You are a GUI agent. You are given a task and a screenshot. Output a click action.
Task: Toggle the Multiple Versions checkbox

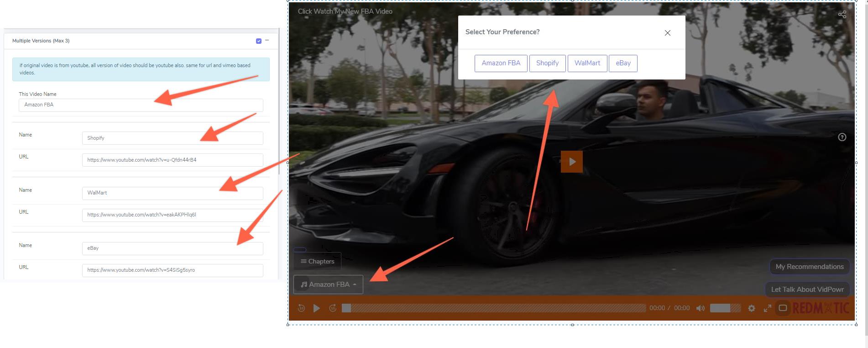259,41
